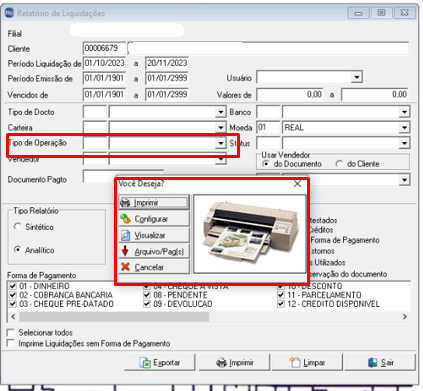Choose Configurar in the print dialog
Image resolution: width=423 pixels, height=391 pixels.
pos(154,219)
